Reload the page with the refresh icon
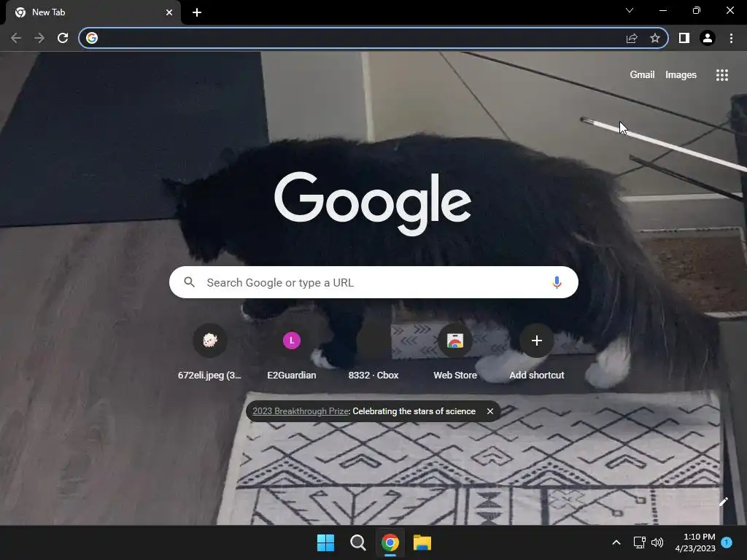Image resolution: width=747 pixels, height=560 pixels. pyautogui.click(x=63, y=38)
